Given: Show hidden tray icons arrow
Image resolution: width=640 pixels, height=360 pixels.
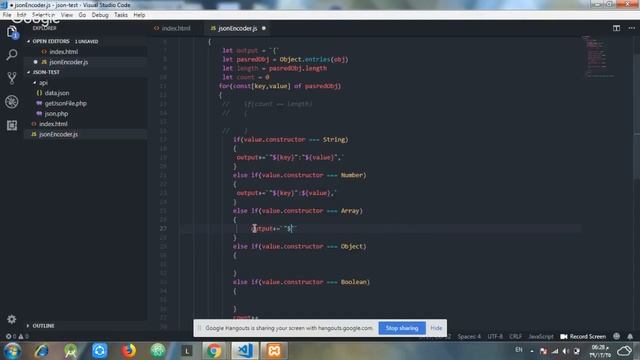Looking at the screenshot, I should click(x=532, y=351).
